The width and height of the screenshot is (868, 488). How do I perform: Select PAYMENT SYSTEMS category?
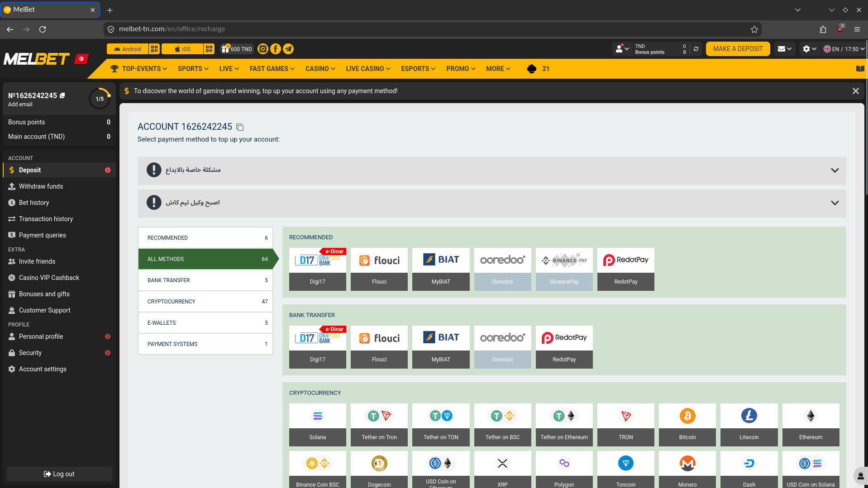[x=205, y=344]
